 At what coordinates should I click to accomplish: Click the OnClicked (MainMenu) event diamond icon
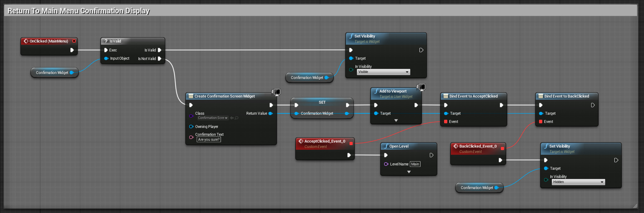[26, 41]
